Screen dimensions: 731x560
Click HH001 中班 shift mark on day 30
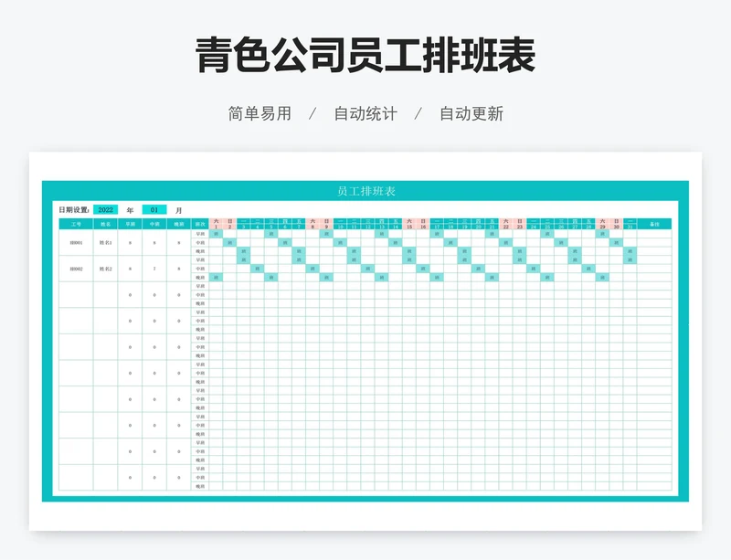pyautogui.click(x=616, y=242)
